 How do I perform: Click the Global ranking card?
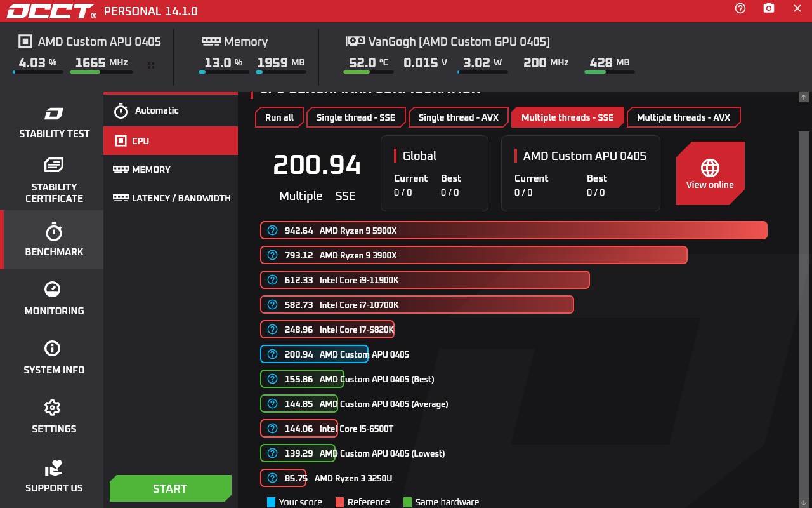pos(435,173)
